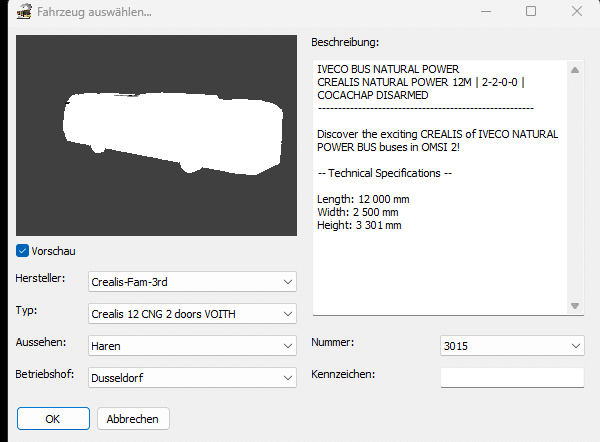The width and height of the screenshot is (600, 442).
Task: Click the Nummer dropdown chevron arrow
Action: coord(576,346)
